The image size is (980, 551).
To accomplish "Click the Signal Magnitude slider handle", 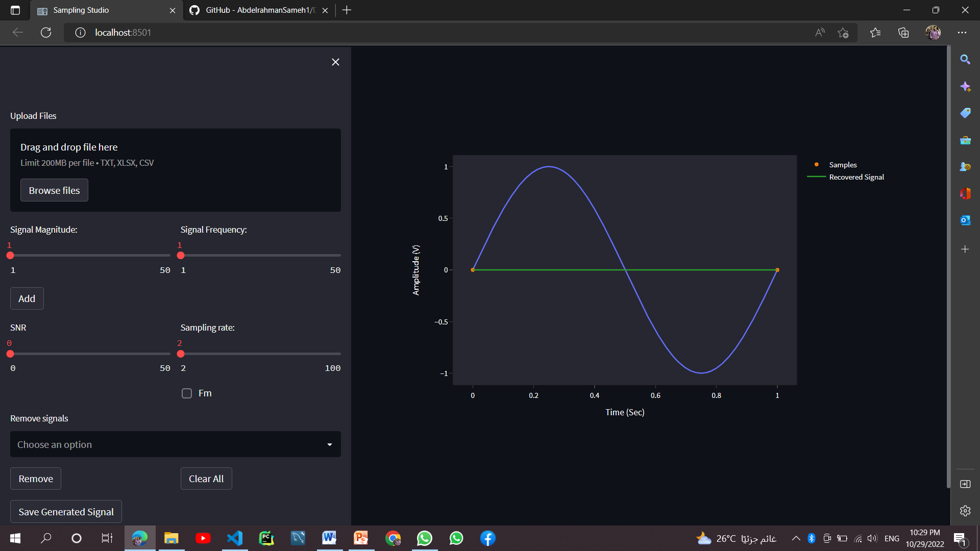I will point(10,255).
